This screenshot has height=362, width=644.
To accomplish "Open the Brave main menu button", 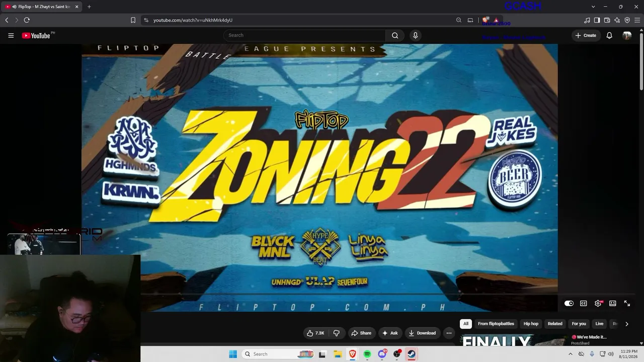I will (x=637, y=20).
